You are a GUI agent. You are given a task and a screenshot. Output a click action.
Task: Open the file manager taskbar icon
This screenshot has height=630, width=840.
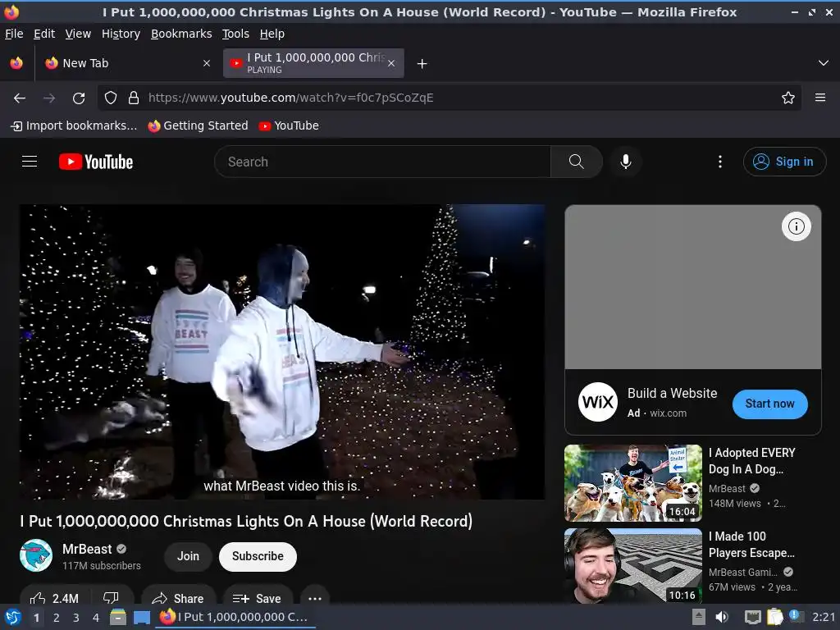point(118,617)
